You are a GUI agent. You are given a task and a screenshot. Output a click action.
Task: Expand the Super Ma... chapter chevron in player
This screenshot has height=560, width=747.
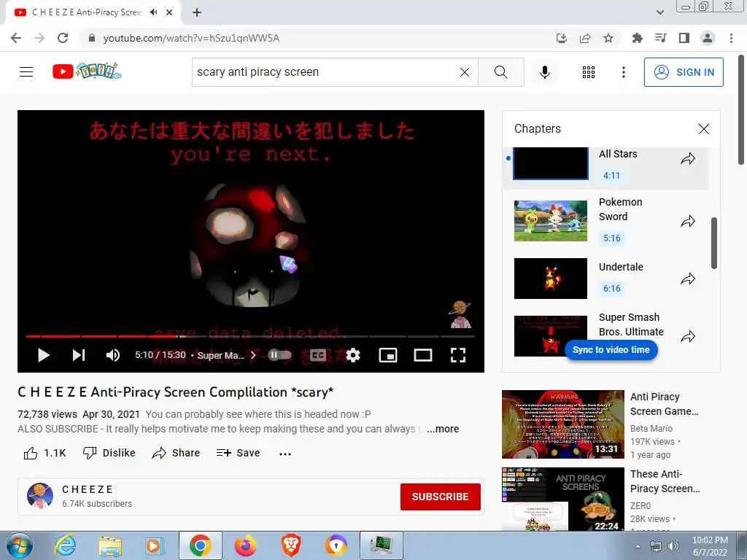coord(253,355)
